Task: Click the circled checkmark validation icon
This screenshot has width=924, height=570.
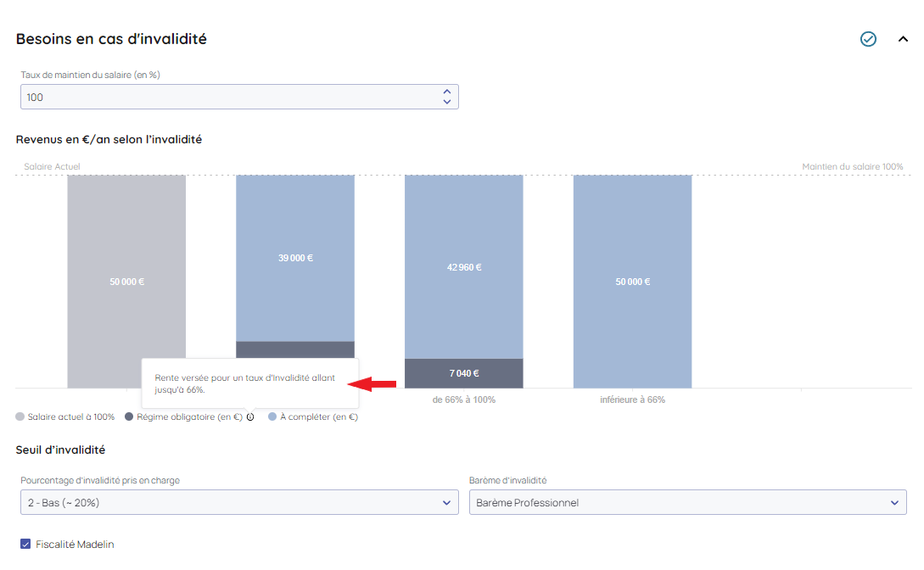Action: (868, 39)
